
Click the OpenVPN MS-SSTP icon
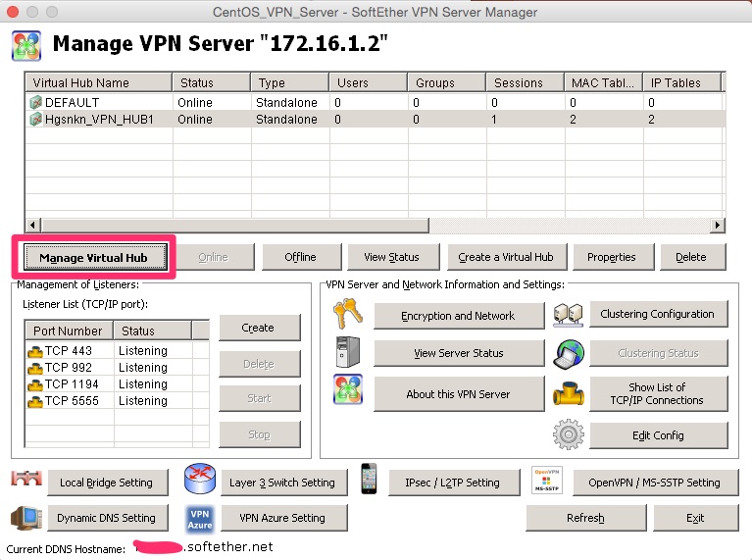pyautogui.click(x=547, y=480)
